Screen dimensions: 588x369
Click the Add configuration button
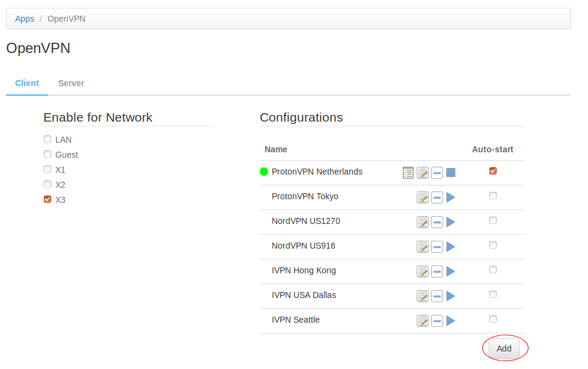tap(504, 349)
